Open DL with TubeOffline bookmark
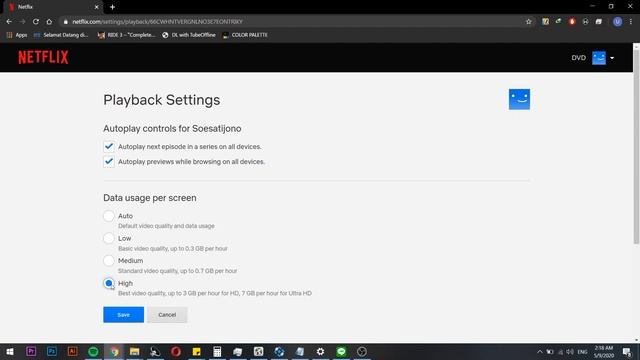The height and width of the screenshot is (360, 640). point(189,35)
